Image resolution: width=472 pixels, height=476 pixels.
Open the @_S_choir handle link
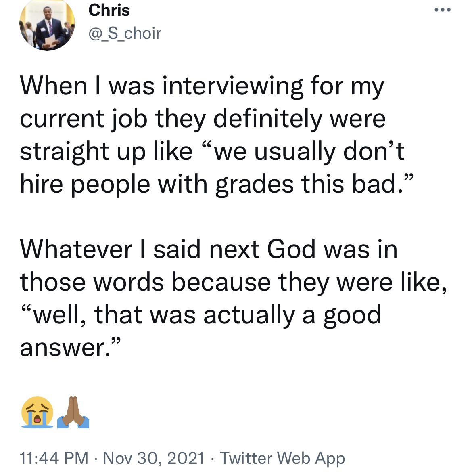pos(125,33)
